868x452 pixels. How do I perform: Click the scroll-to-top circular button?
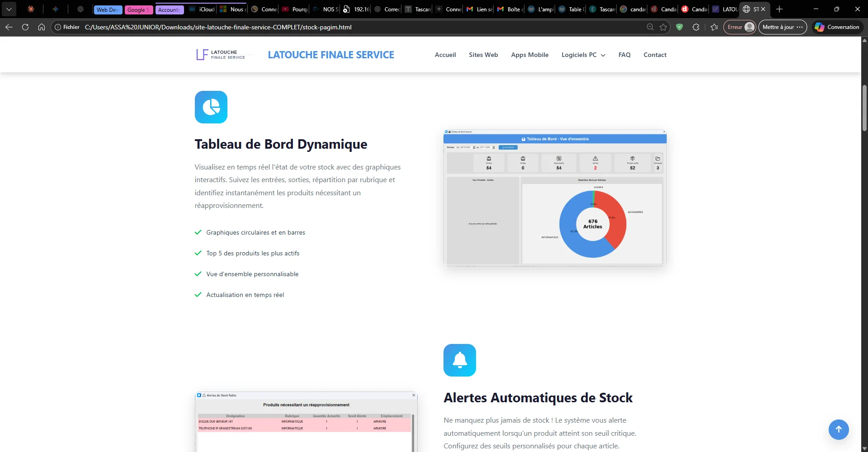(x=839, y=429)
